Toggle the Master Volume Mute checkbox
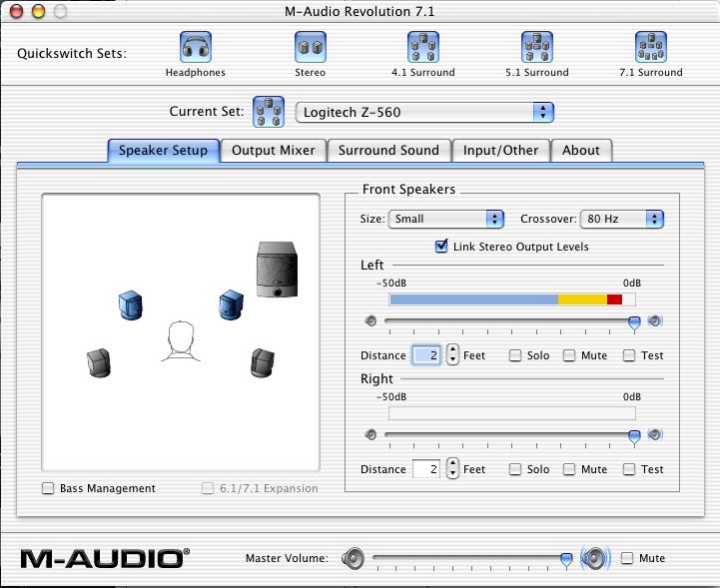Viewport: 720px width, 588px height. pos(627,558)
